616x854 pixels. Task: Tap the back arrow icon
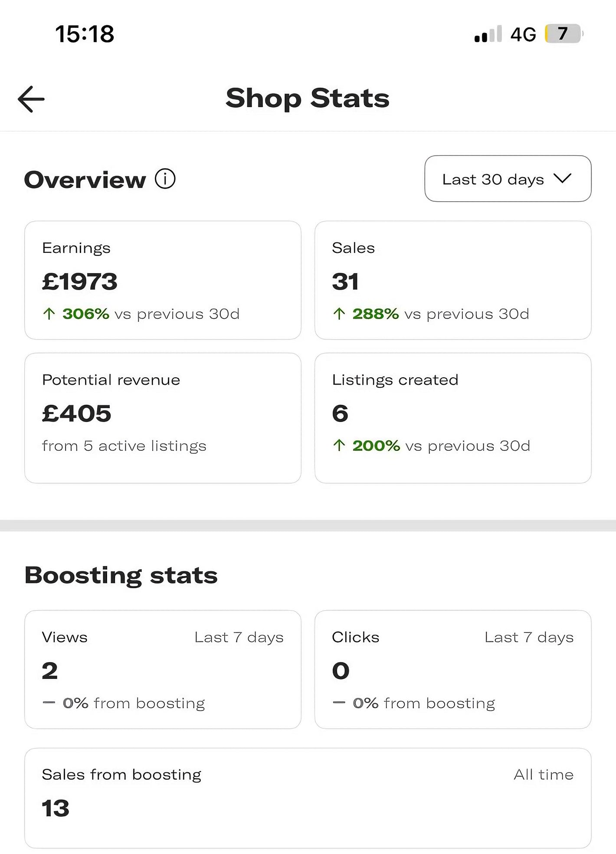(31, 99)
